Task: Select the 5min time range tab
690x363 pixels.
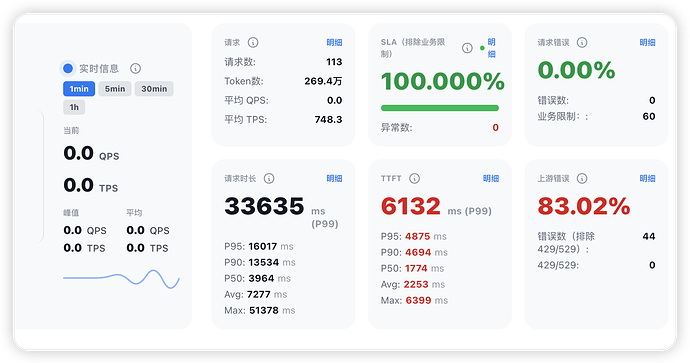Action: pyautogui.click(x=115, y=88)
